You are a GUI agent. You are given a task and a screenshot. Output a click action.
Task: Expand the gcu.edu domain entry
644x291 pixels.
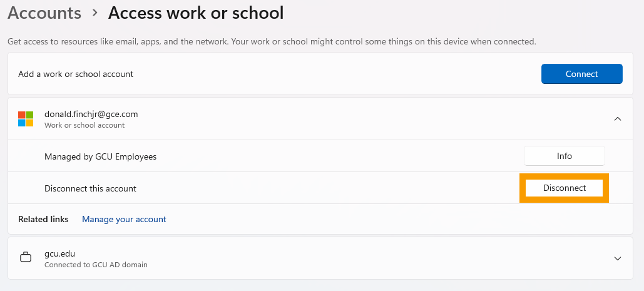(617, 258)
